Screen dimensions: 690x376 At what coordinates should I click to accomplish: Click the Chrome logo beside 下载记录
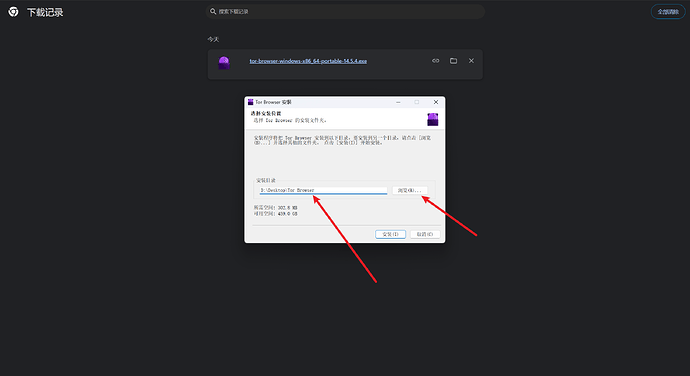point(13,12)
